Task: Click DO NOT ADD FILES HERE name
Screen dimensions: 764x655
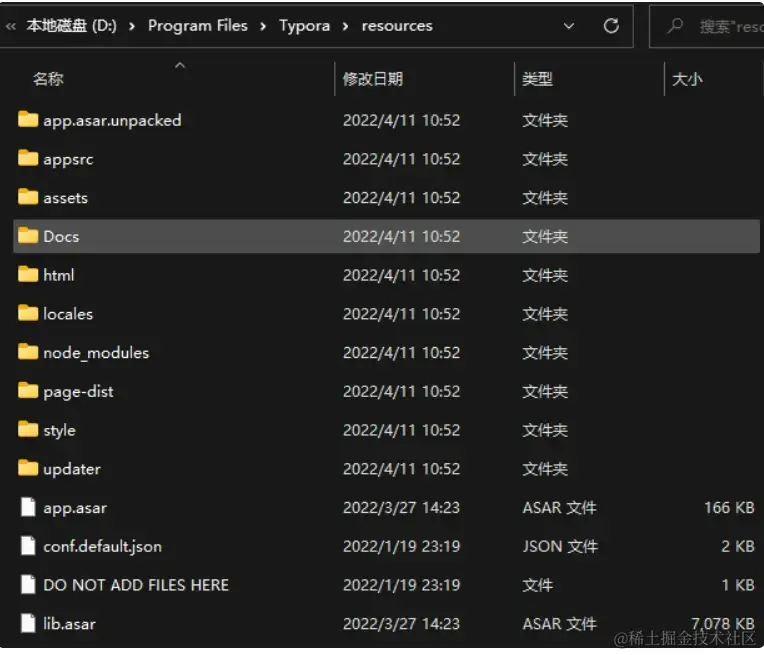Action: (136, 585)
